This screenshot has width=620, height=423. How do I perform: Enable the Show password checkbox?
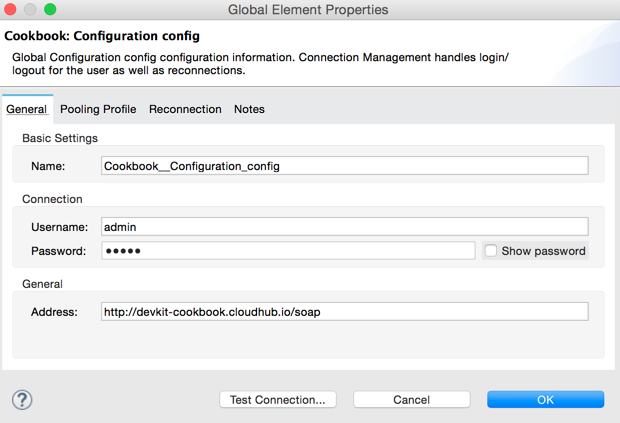point(490,251)
